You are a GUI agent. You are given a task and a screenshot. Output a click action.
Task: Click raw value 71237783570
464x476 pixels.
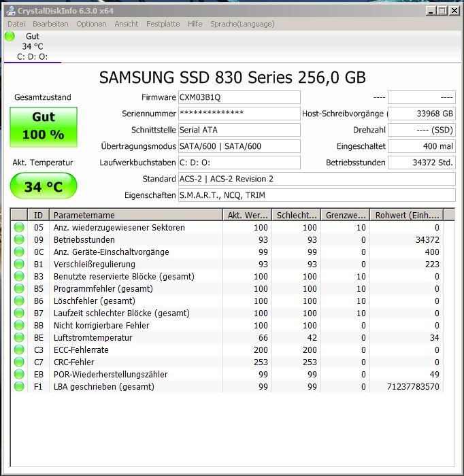click(413, 387)
